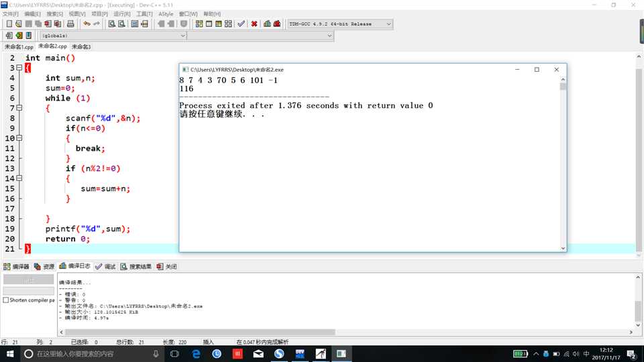Screen dimensions: 644x362
Task: Click the Redo arrow icon
Action: click(97, 24)
